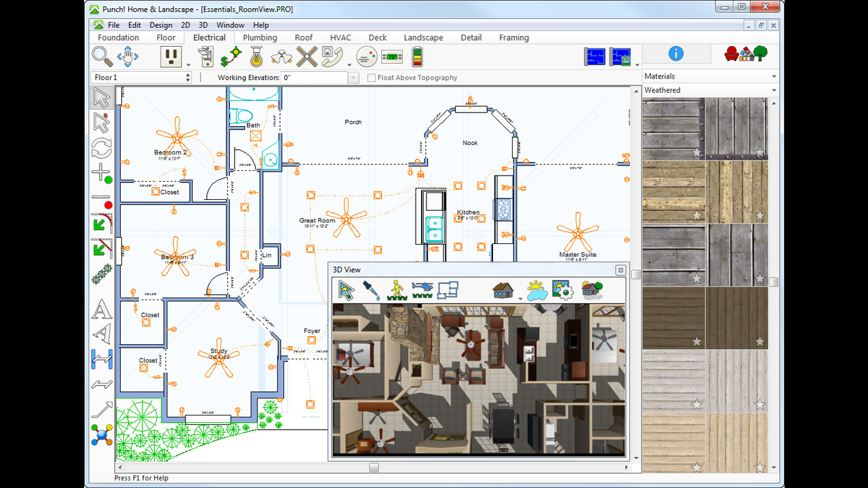The width and height of the screenshot is (868, 488).
Task: Open the Design menu
Action: 161,25
